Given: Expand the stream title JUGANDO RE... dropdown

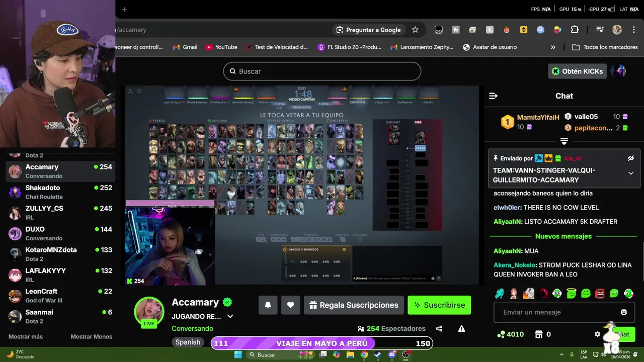Looking at the screenshot, I should tap(230, 316).
